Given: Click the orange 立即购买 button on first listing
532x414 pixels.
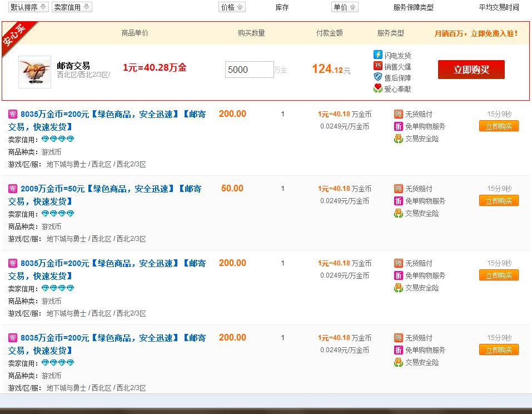Looking at the screenshot, I should 499,126.
